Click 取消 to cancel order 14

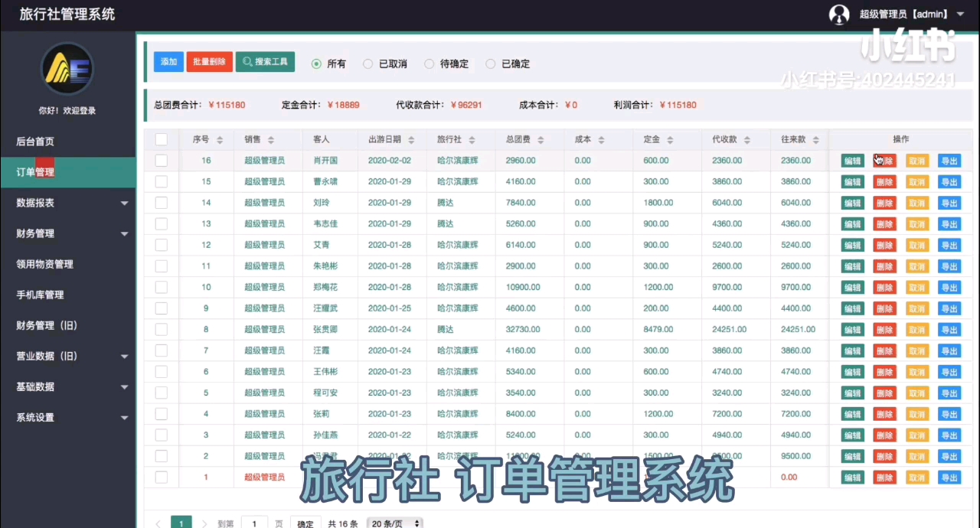pos(916,202)
